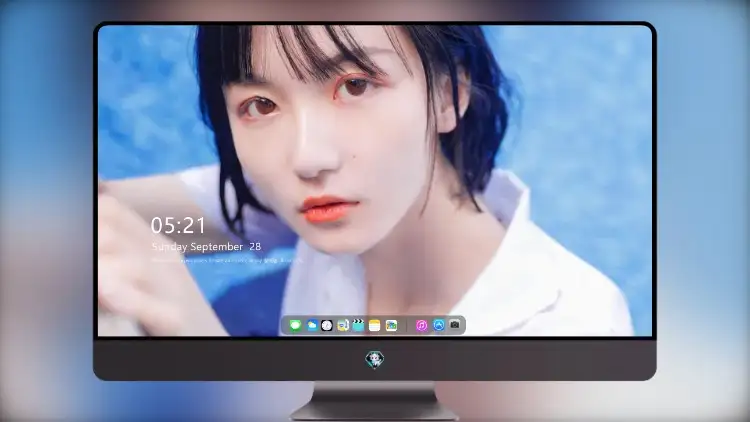This screenshot has height=422, width=750.
Task: Launch the pink iTunes music icon
Action: point(421,325)
